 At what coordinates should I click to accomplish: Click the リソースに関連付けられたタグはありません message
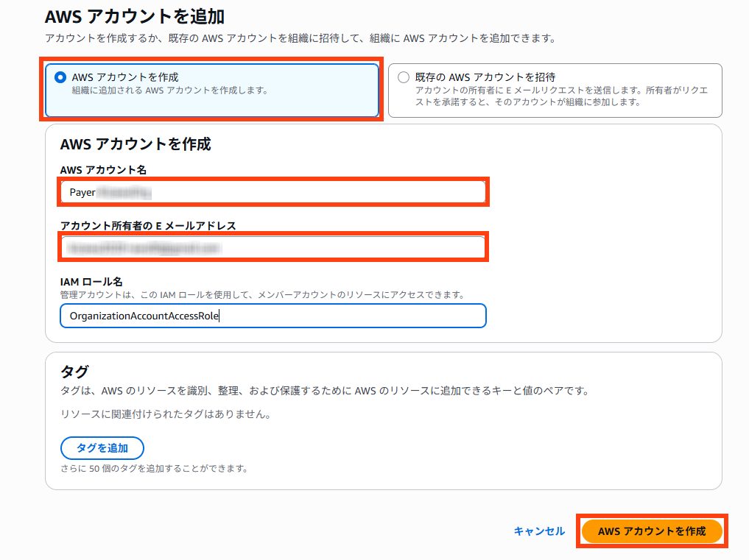click(166, 414)
